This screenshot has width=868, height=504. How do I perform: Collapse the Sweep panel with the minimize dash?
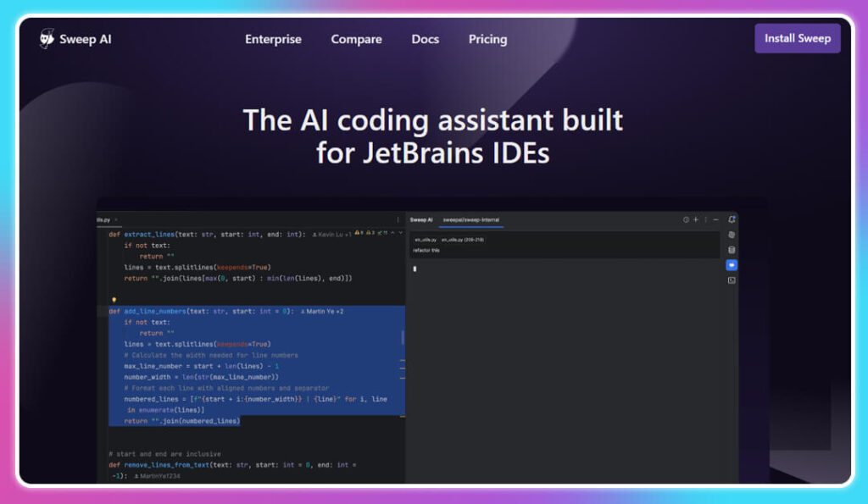[x=715, y=219]
